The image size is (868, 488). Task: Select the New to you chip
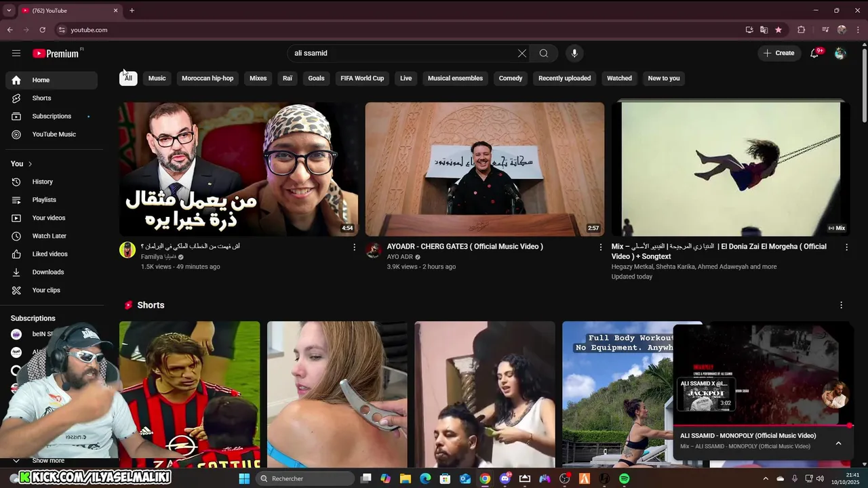[664, 78]
